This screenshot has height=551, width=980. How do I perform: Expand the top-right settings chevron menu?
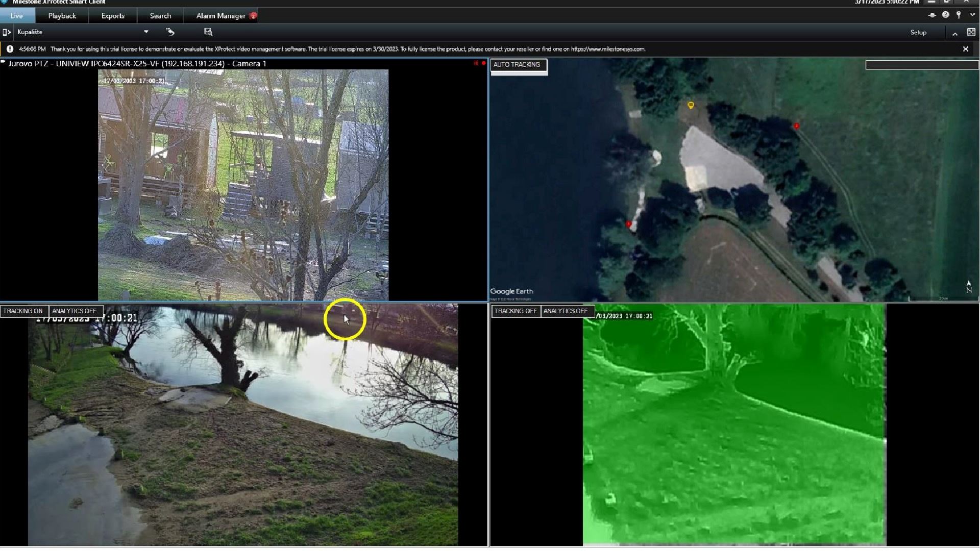click(972, 15)
